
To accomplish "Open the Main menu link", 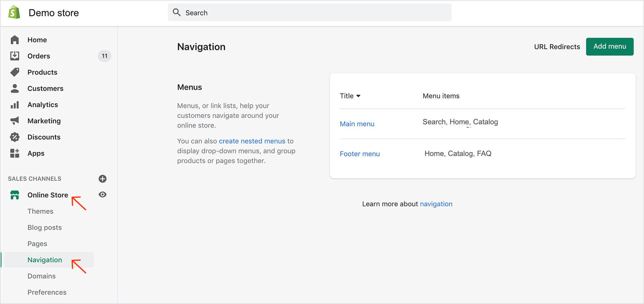I will point(357,124).
